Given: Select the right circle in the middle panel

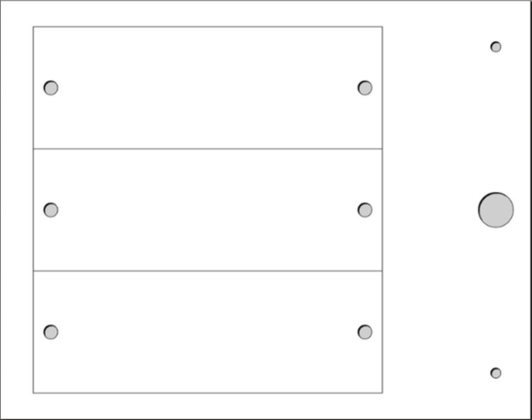Looking at the screenshot, I should pos(365,210).
